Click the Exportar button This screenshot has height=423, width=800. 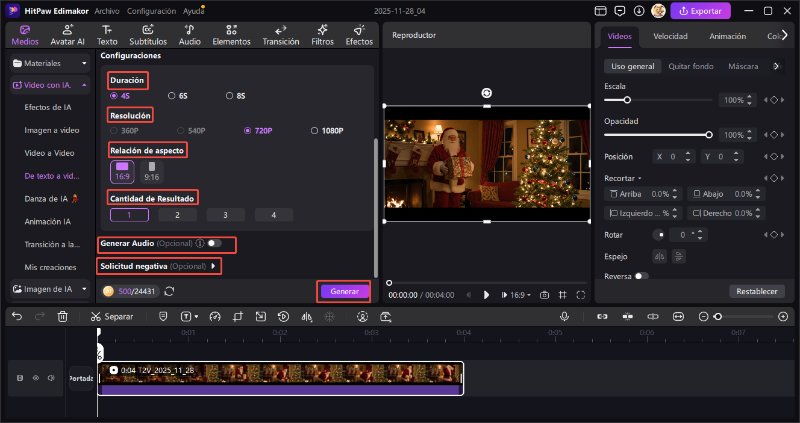coord(701,11)
